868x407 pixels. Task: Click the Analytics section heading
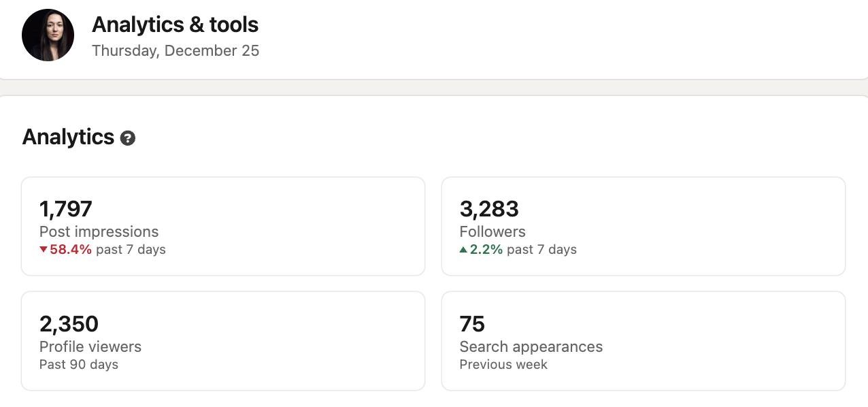pos(68,137)
